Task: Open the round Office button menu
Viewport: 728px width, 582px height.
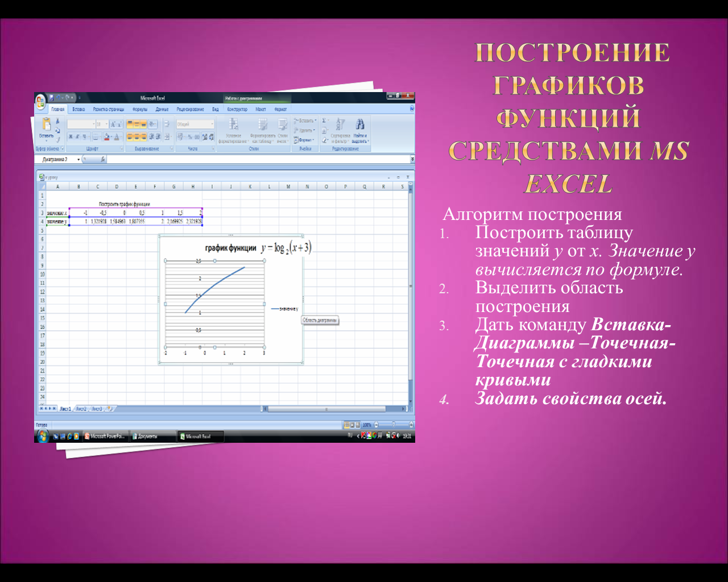Action: [x=40, y=103]
